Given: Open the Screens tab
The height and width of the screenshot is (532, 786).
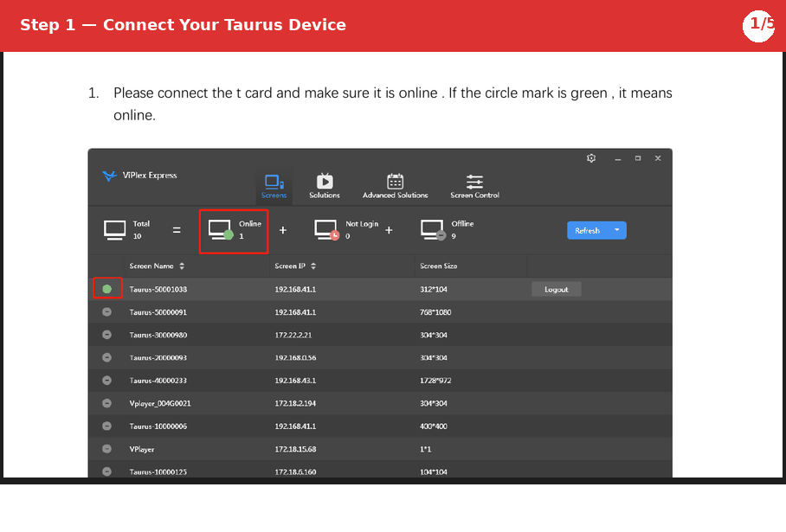Looking at the screenshot, I should click(x=274, y=186).
